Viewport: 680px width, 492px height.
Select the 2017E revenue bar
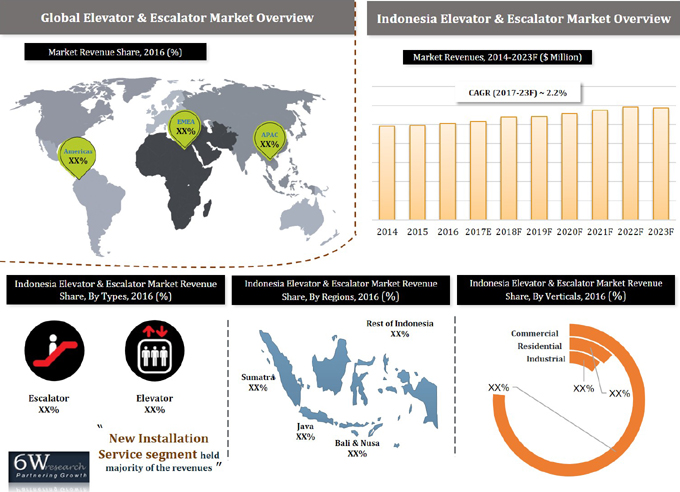[478, 171]
